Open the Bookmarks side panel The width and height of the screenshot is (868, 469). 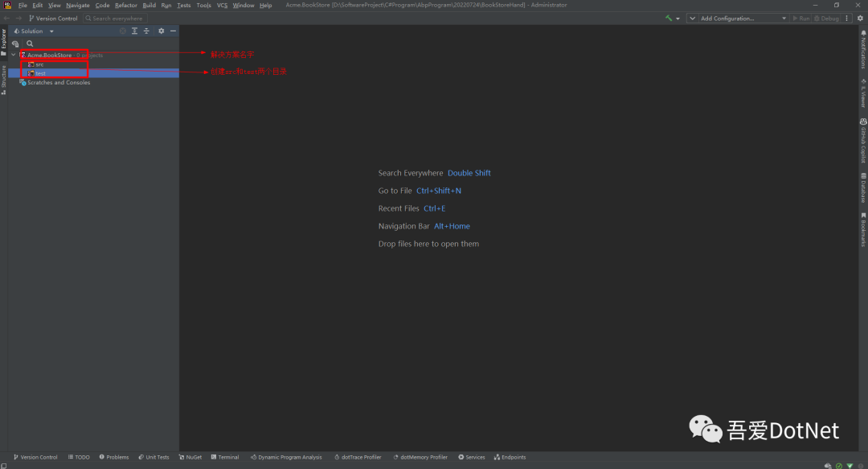(x=863, y=229)
